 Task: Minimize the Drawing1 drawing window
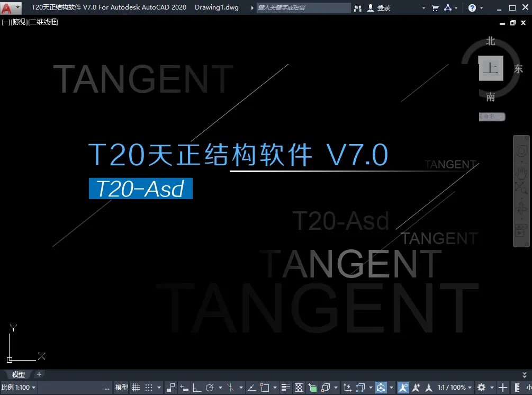tap(502, 23)
